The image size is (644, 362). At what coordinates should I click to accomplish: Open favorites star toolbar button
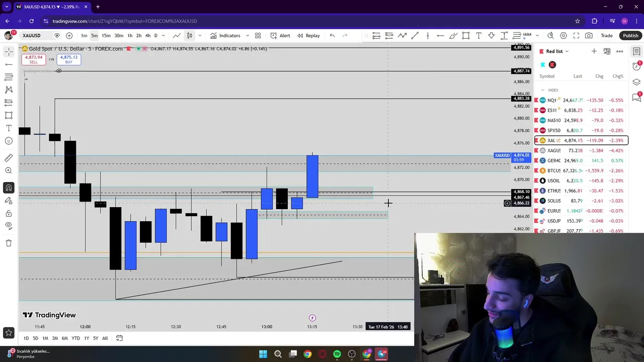(9, 332)
